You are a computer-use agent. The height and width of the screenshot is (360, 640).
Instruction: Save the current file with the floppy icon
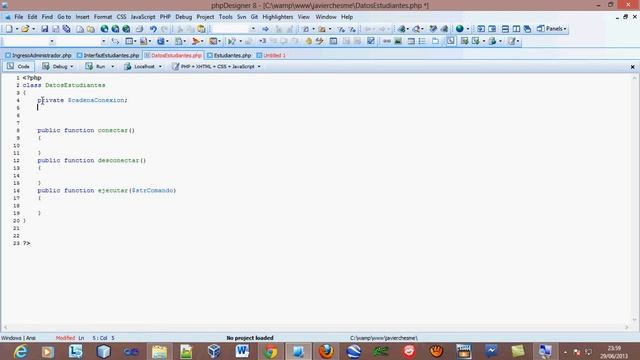point(44,29)
